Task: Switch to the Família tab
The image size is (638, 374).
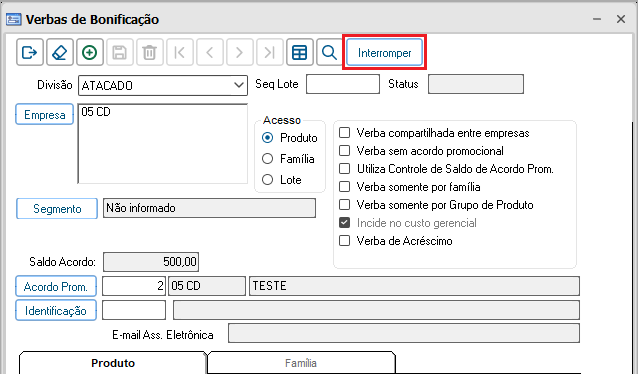Action: pos(301,363)
